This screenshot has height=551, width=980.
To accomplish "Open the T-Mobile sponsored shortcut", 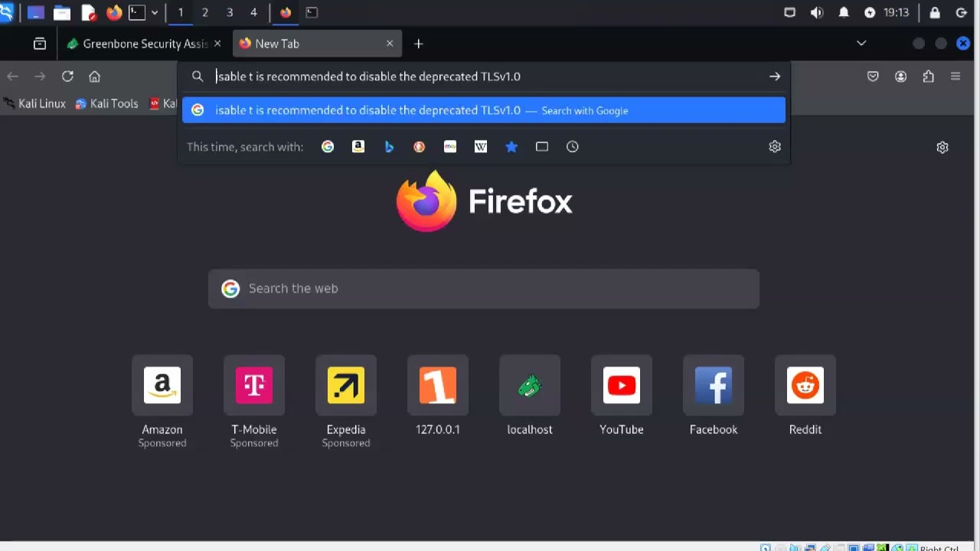I will pyautogui.click(x=254, y=402).
